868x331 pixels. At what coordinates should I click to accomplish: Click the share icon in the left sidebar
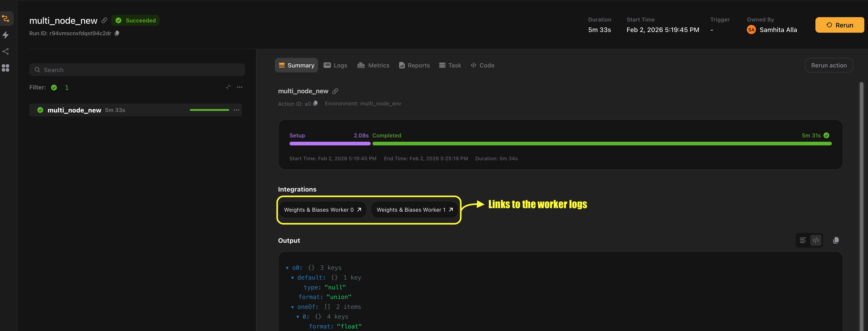click(x=6, y=51)
